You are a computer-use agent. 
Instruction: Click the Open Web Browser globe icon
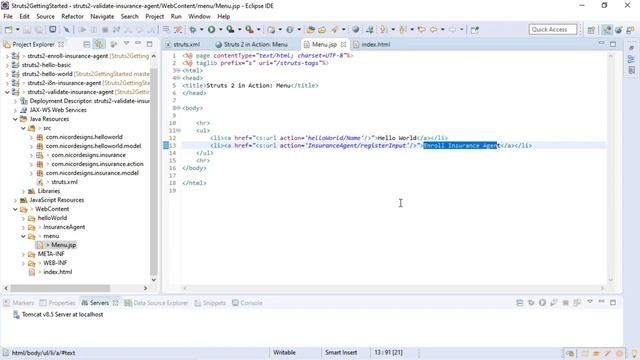(356, 29)
